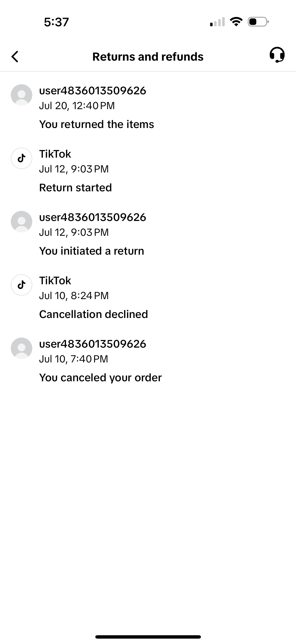Screen dimensions: 296x644
Task: Open 'You initiated a return' entry
Action: pyautogui.click(x=91, y=251)
